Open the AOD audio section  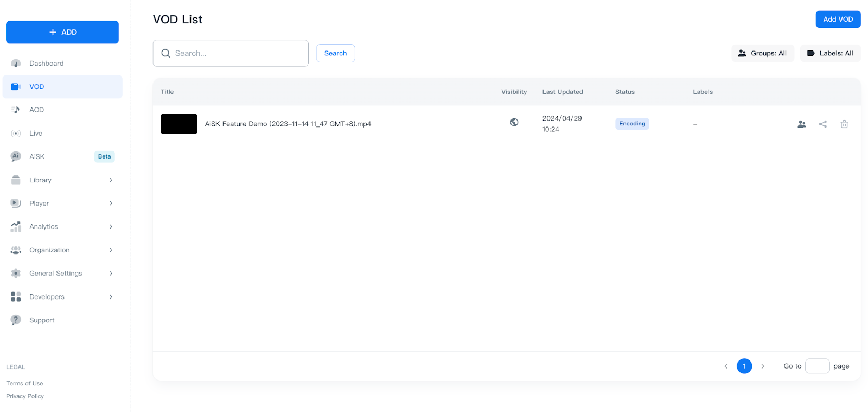[36, 110]
